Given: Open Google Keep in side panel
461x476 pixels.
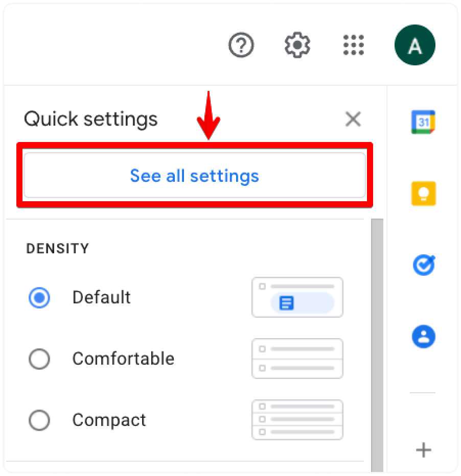Looking at the screenshot, I should click(x=423, y=194).
